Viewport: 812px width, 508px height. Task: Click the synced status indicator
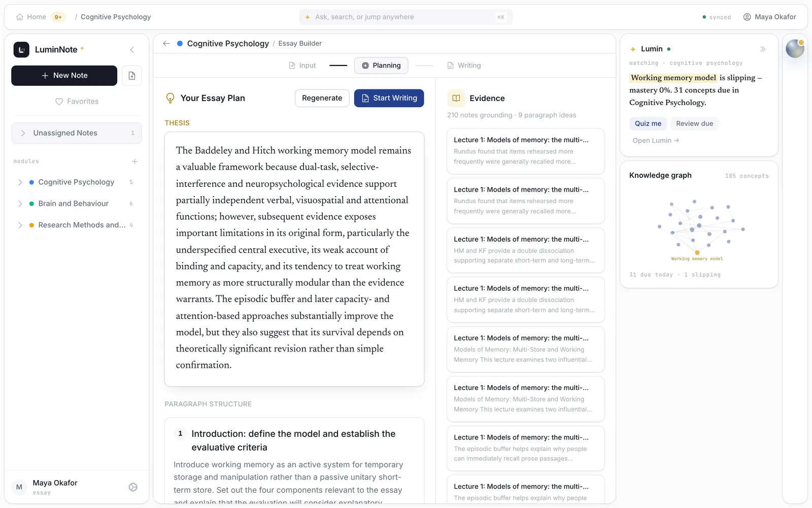[x=717, y=17]
